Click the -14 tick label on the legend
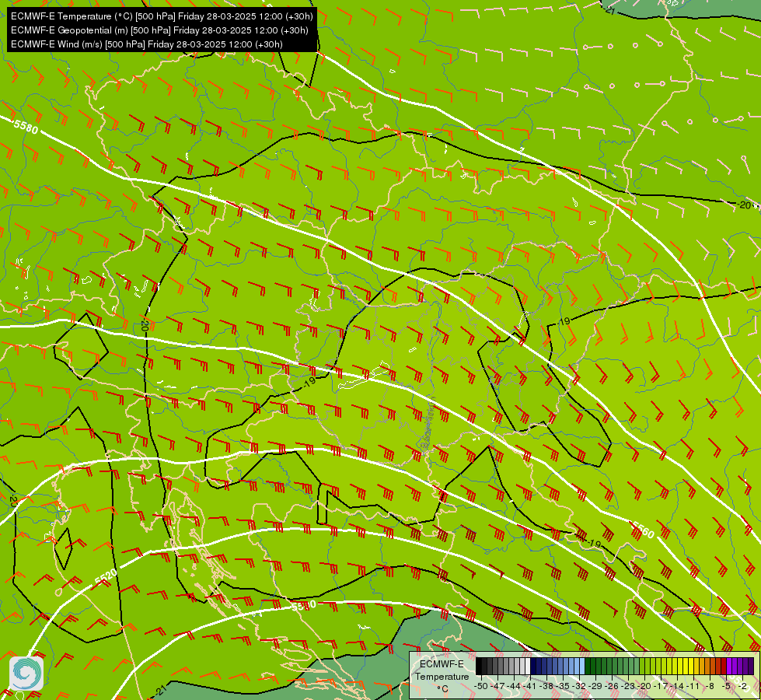This screenshot has width=761, height=700. click(x=677, y=686)
